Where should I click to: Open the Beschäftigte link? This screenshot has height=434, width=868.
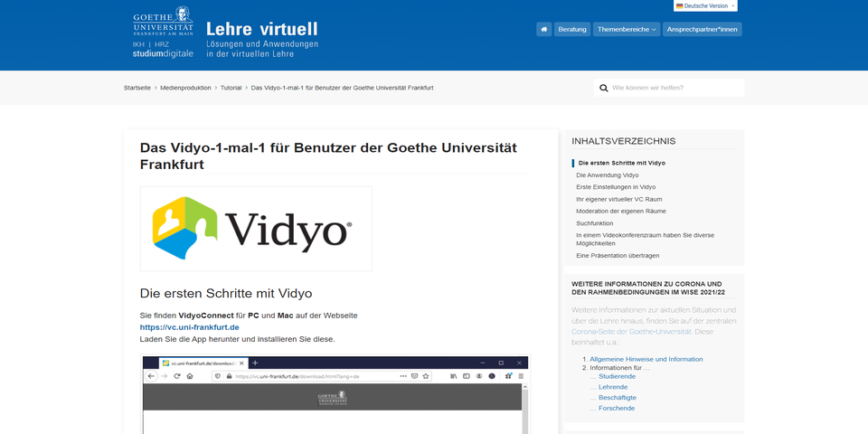(618, 398)
